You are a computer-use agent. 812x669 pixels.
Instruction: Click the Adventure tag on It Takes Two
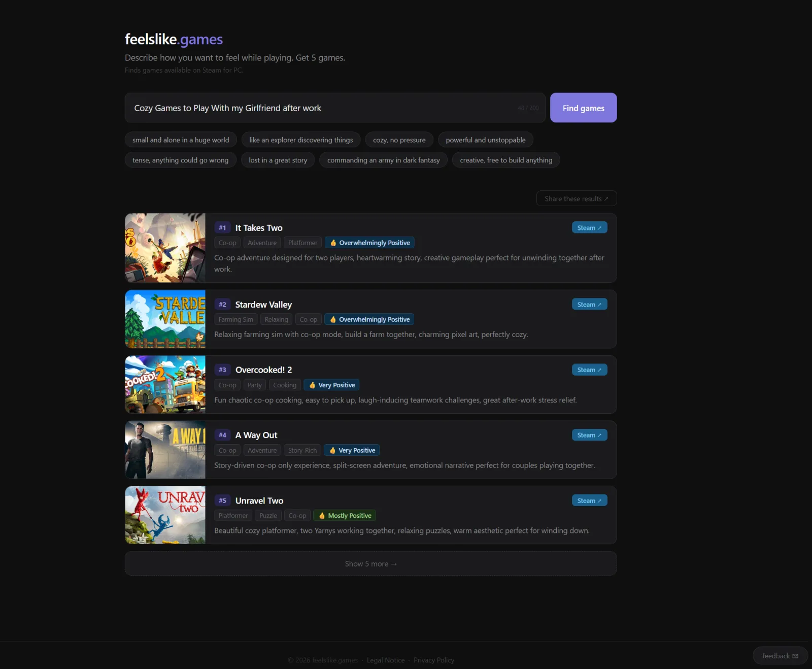(x=262, y=243)
